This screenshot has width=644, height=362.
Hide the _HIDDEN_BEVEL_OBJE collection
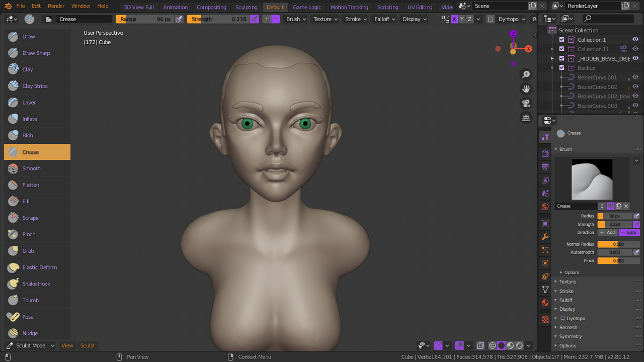[x=635, y=58]
